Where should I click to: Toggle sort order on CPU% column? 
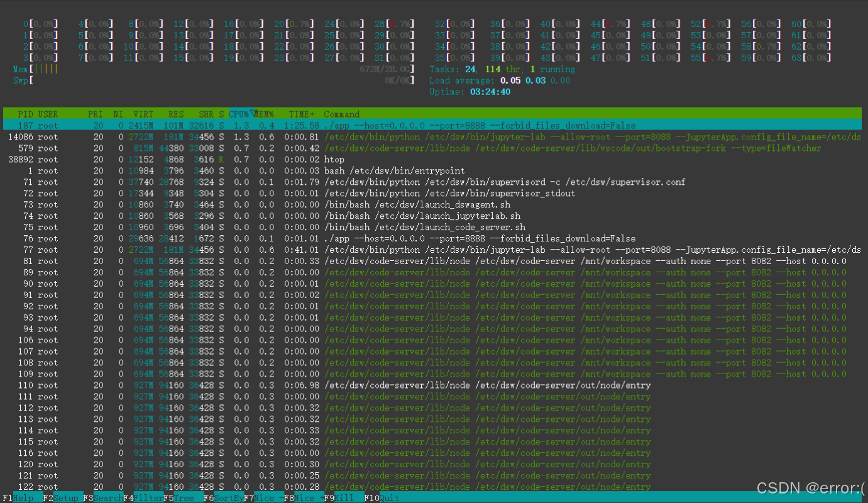click(238, 114)
